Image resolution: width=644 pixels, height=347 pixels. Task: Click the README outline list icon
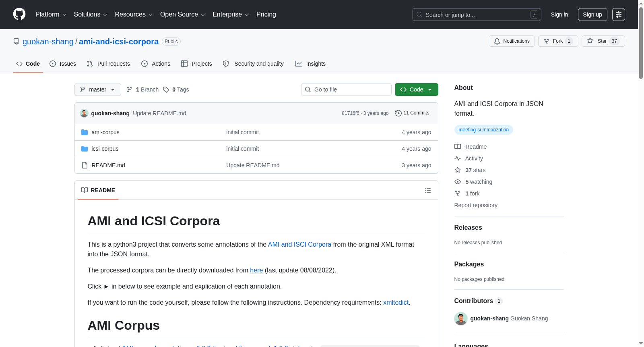428,190
